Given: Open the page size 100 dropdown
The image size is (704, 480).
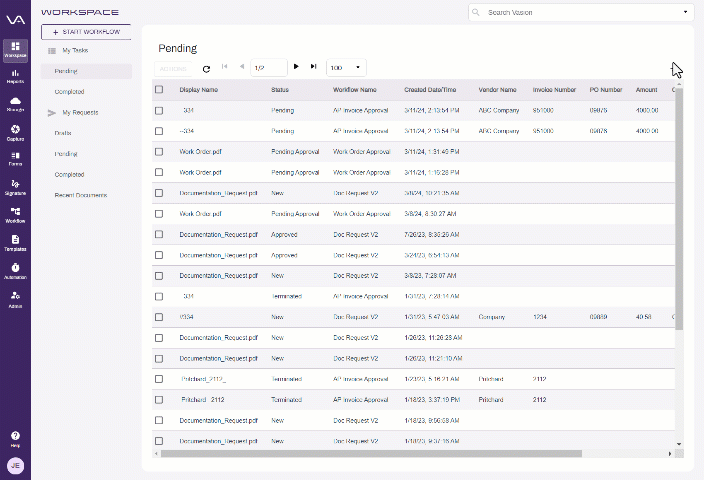Looking at the screenshot, I should [346, 67].
